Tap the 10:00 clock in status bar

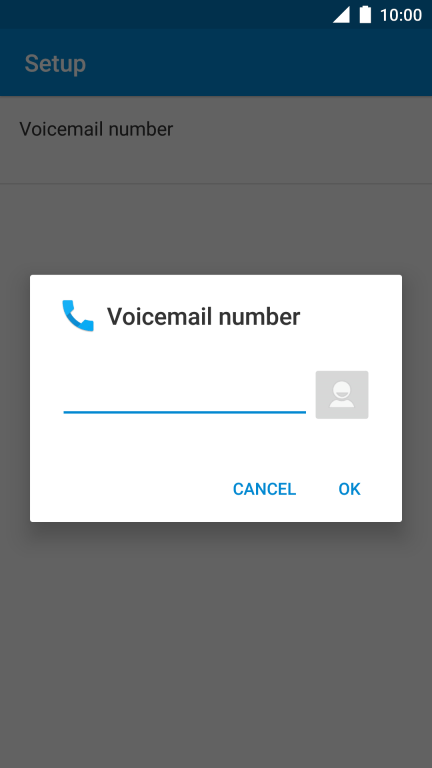[x=401, y=15]
